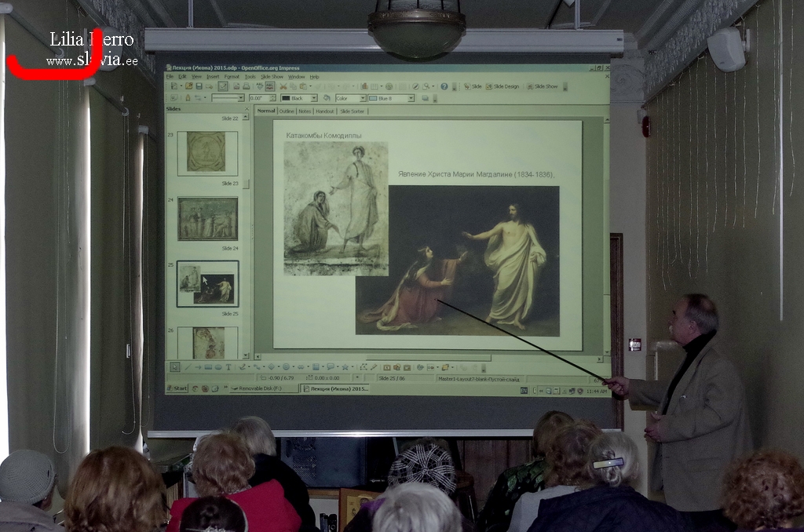Image resolution: width=804 pixels, height=532 pixels.
Task: Select the slide 25 thumbnail
Action: [207, 284]
